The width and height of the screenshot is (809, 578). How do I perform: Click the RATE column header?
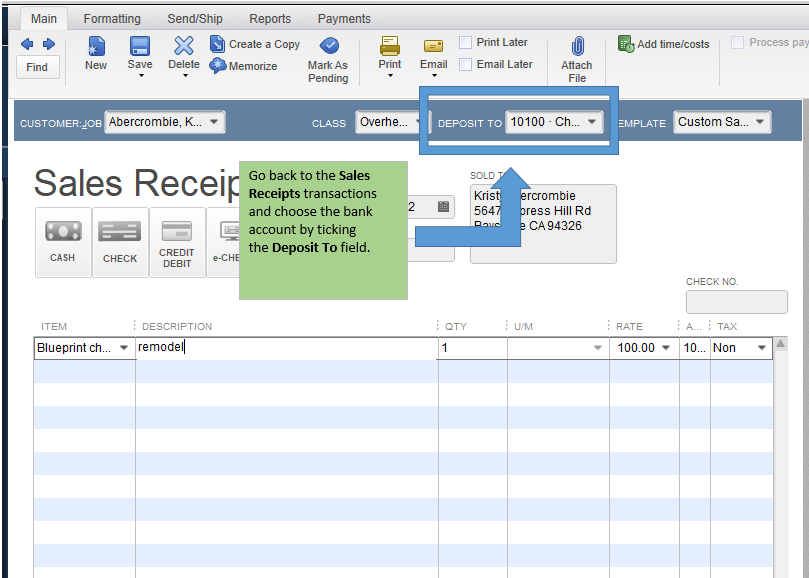[x=629, y=327]
